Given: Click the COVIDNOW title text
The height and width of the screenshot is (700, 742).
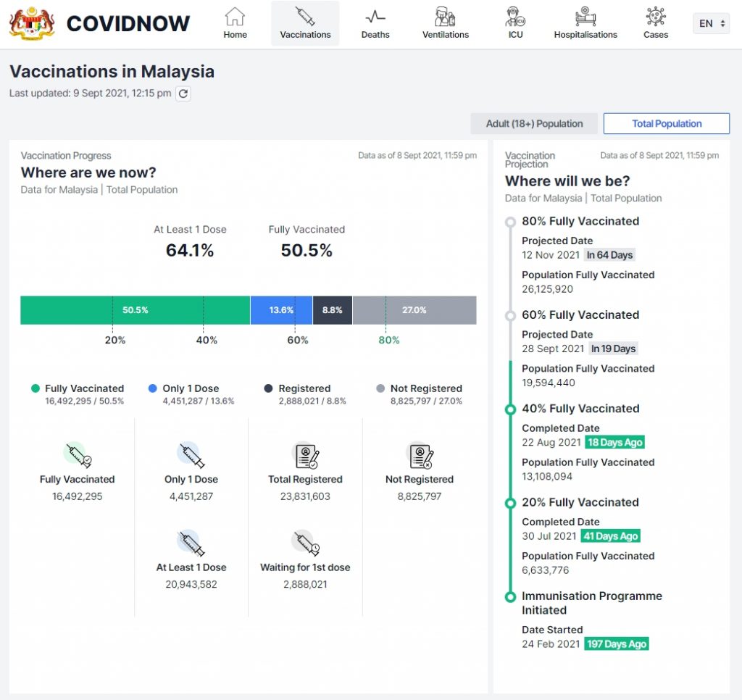Looking at the screenshot, I should coord(128,23).
